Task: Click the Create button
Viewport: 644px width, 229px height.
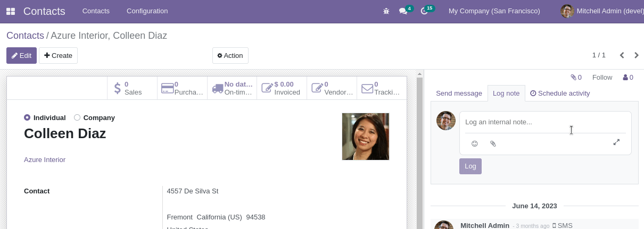Action: [58, 55]
